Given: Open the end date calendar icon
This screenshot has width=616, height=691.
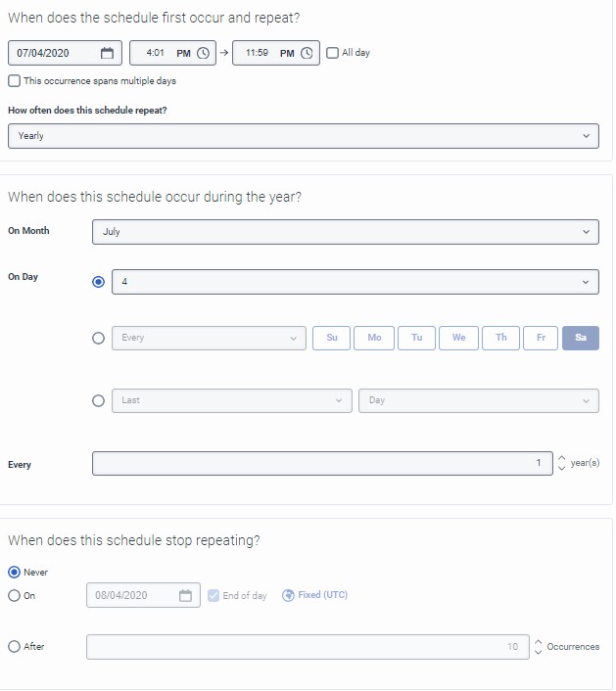Looking at the screenshot, I should pyautogui.click(x=186, y=595).
